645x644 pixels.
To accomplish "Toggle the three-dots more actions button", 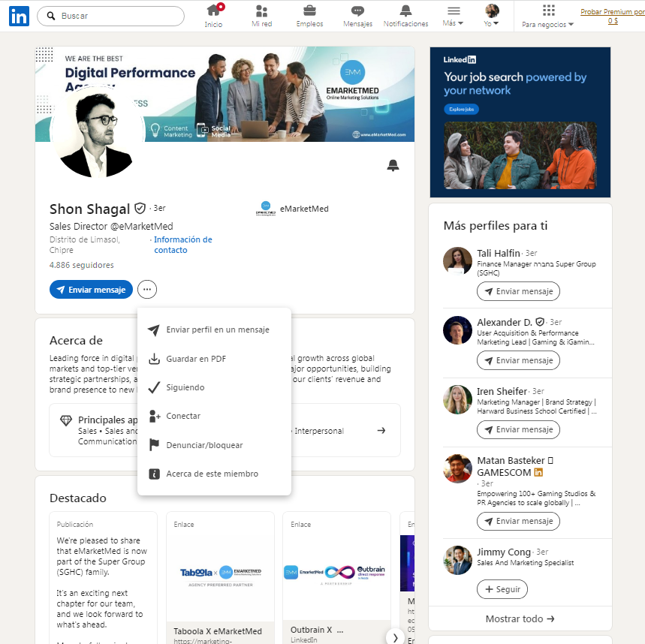I will pos(147,290).
